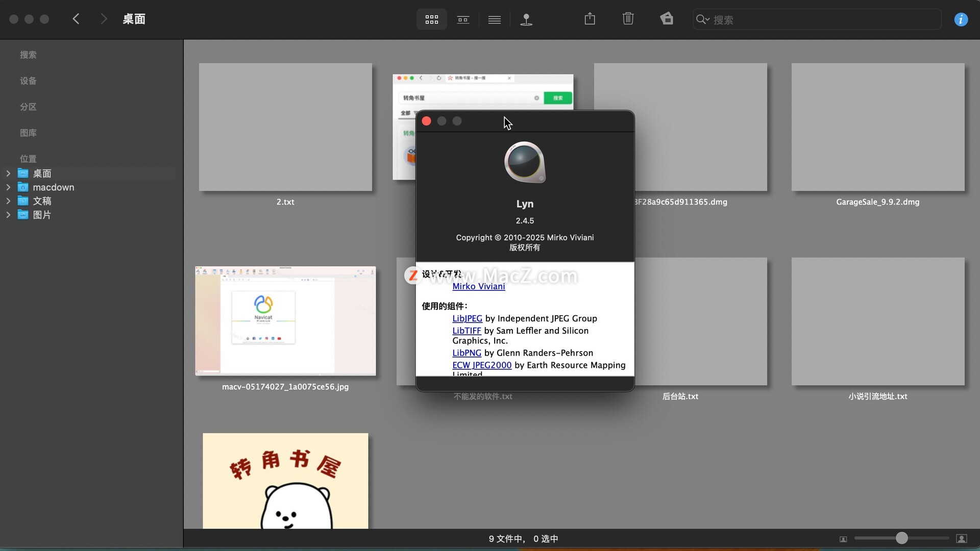Open the ECW JPEG2000 link
The width and height of the screenshot is (980, 551).
point(482,365)
